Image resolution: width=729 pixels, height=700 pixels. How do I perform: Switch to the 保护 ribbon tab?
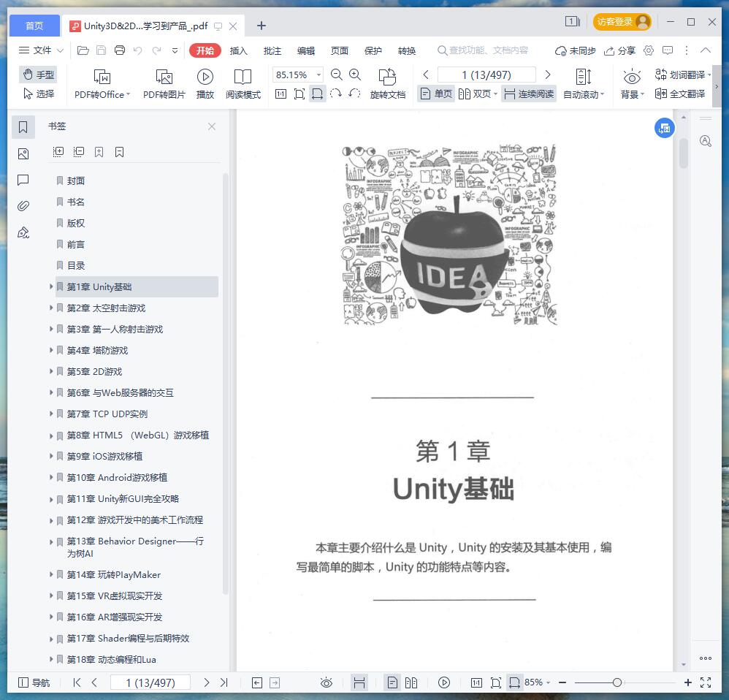pyautogui.click(x=373, y=50)
